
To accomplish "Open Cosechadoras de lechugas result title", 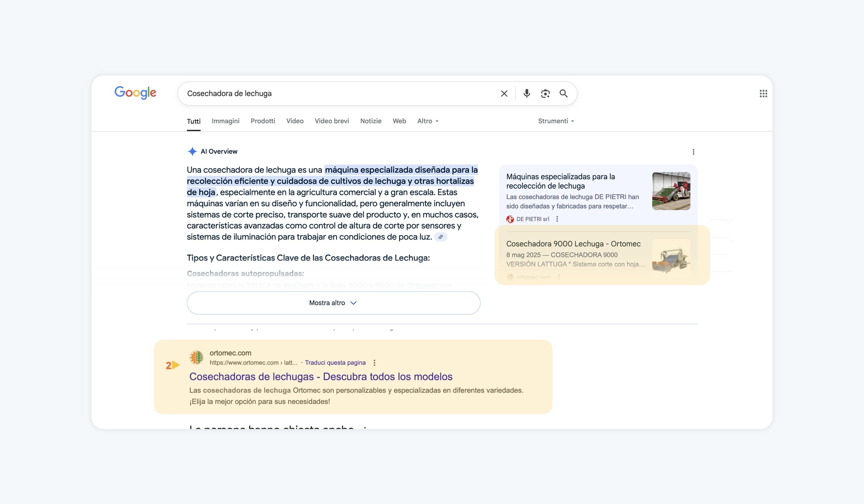I will click(x=321, y=376).
